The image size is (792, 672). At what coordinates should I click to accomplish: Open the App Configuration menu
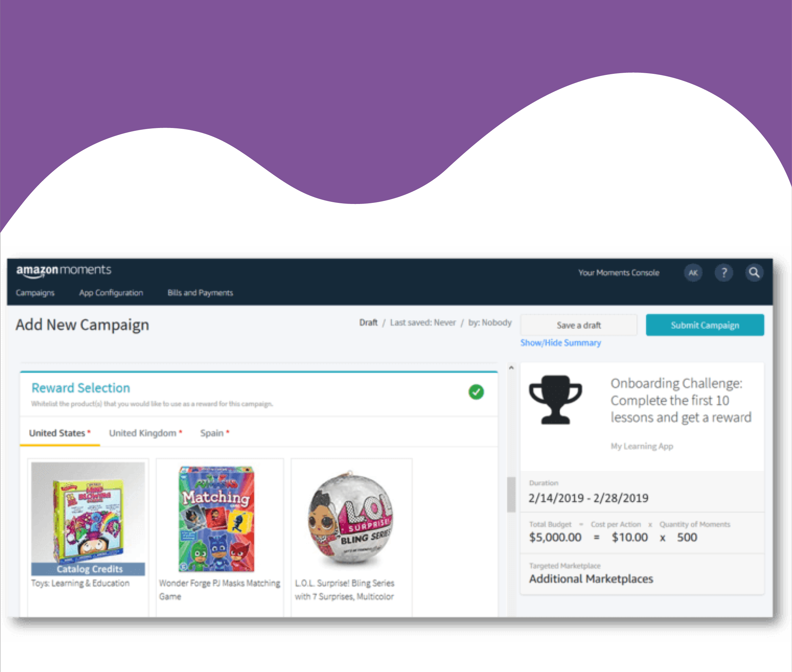111,293
